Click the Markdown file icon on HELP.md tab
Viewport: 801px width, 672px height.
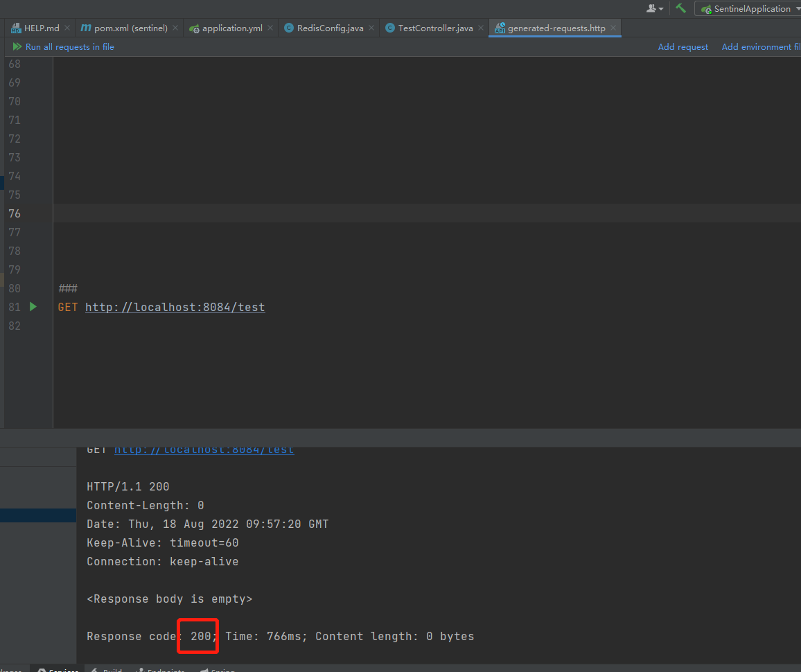tap(16, 28)
